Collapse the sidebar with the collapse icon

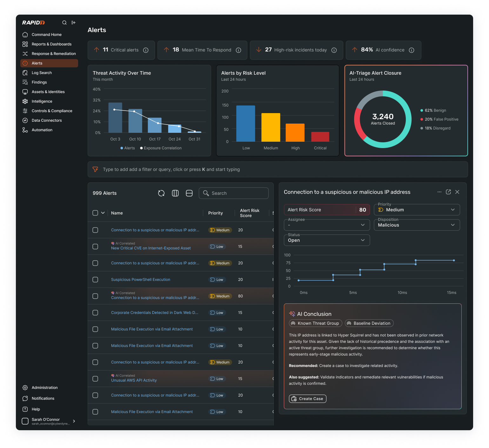[73, 23]
